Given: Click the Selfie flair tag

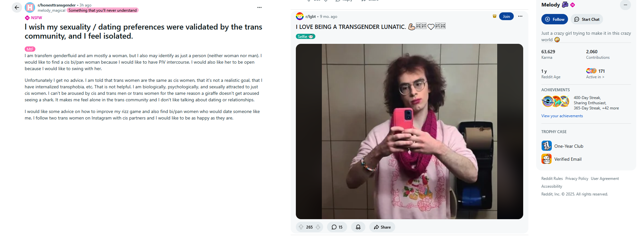Looking at the screenshot, I should (305, 36).
